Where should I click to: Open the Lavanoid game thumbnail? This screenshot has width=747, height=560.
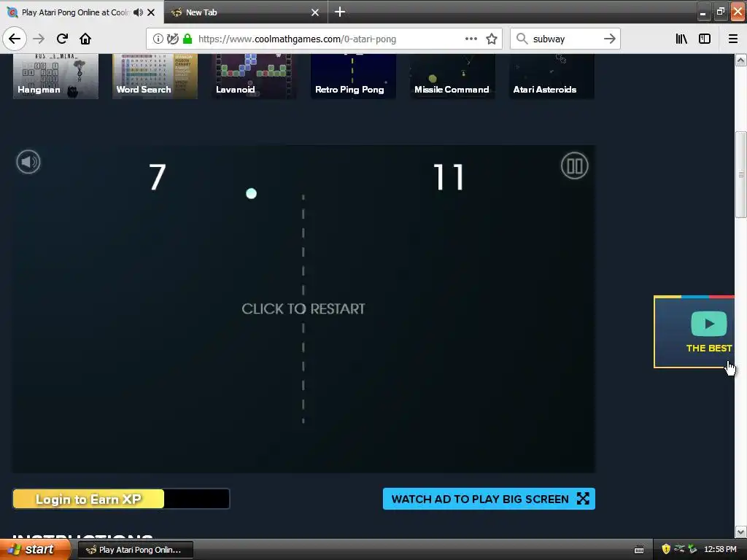pyautogui.click(x=254, y=76)
